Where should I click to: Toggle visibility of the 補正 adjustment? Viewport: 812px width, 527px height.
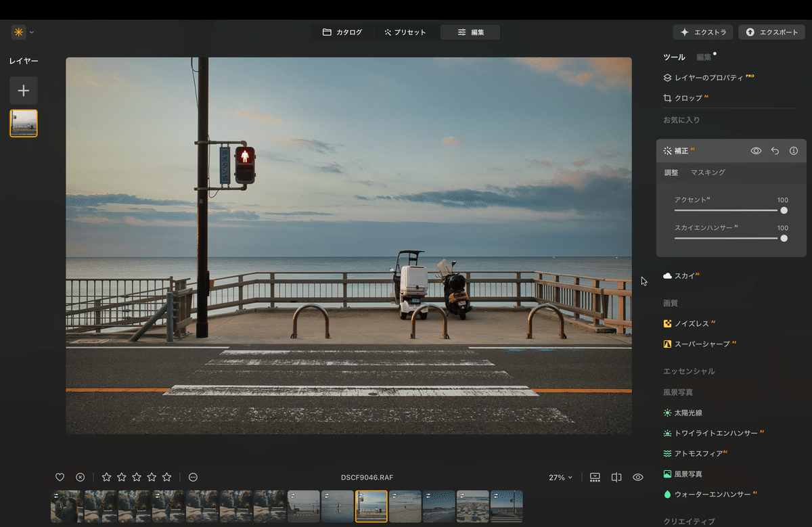pos(756,151)
